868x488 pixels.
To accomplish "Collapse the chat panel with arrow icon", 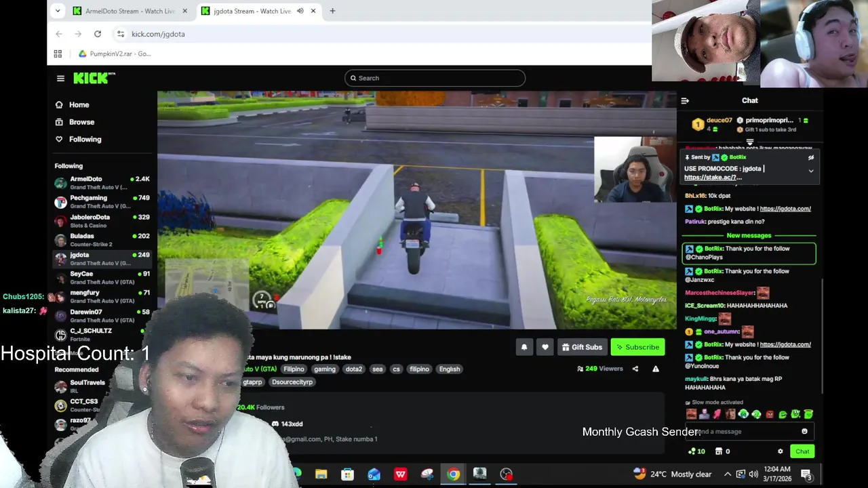I will [x=685, y=101].
